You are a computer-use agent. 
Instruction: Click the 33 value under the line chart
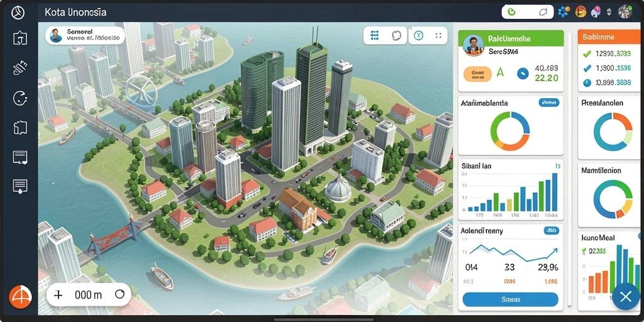click(x=509, y=267)
